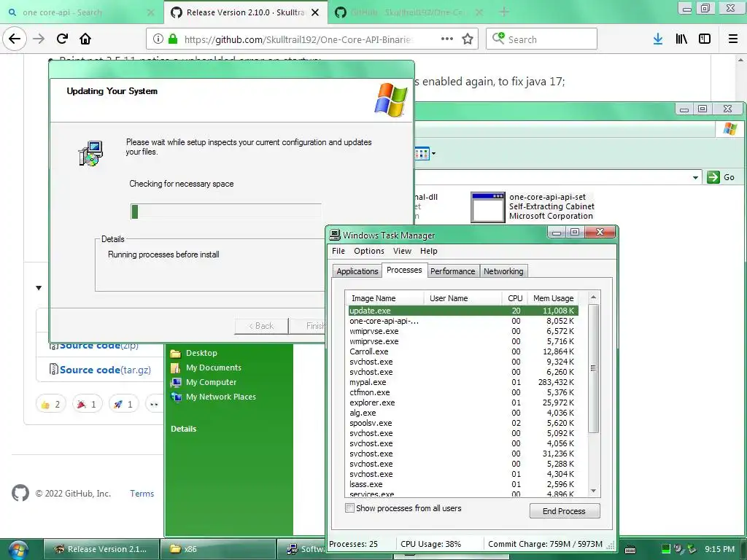This screenshot has width=747, height=560.
Task: Sort processes by CPU column
Action: [514, 298]
